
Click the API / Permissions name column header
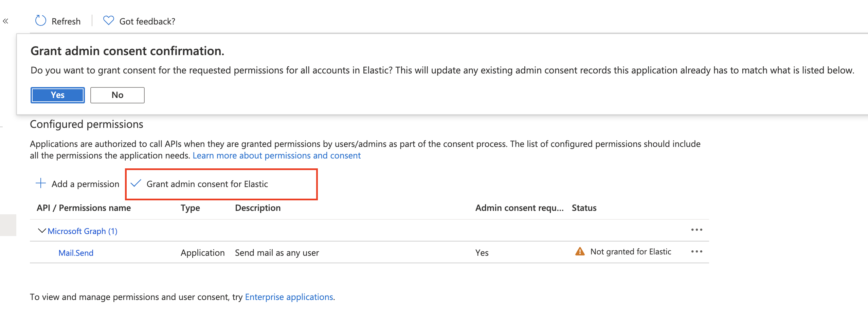coord(84,208)
